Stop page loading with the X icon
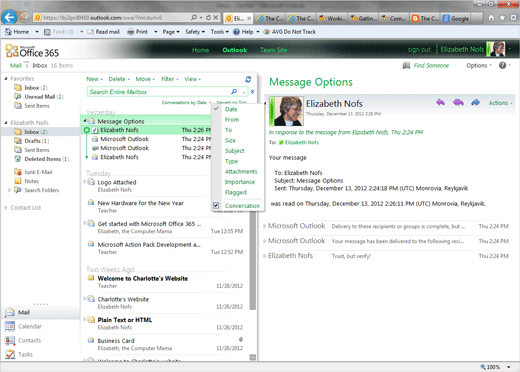This screenshot has width=520, height=372. (216, 17)
